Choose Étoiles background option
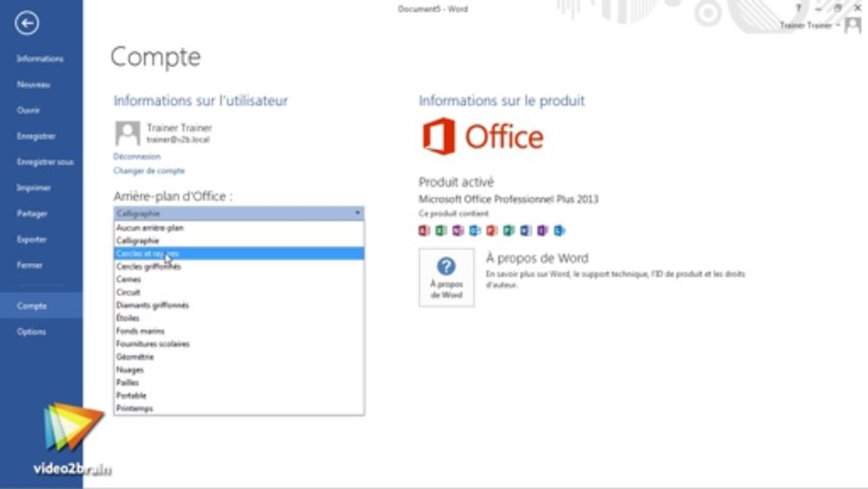The image size is (868, 489). [x=239, y=318]
